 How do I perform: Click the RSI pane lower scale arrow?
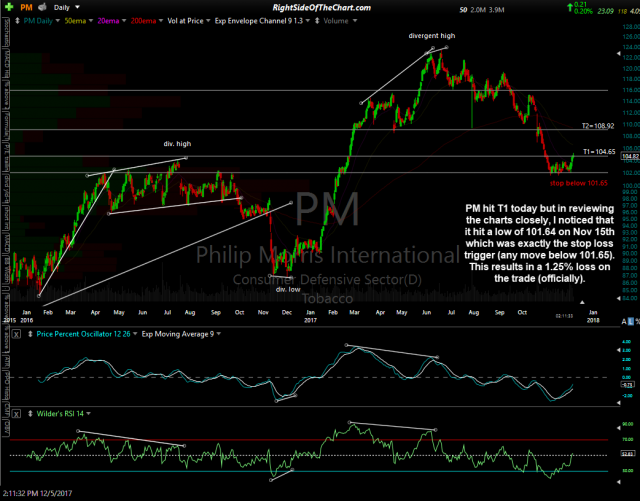(x=618, y=482)
